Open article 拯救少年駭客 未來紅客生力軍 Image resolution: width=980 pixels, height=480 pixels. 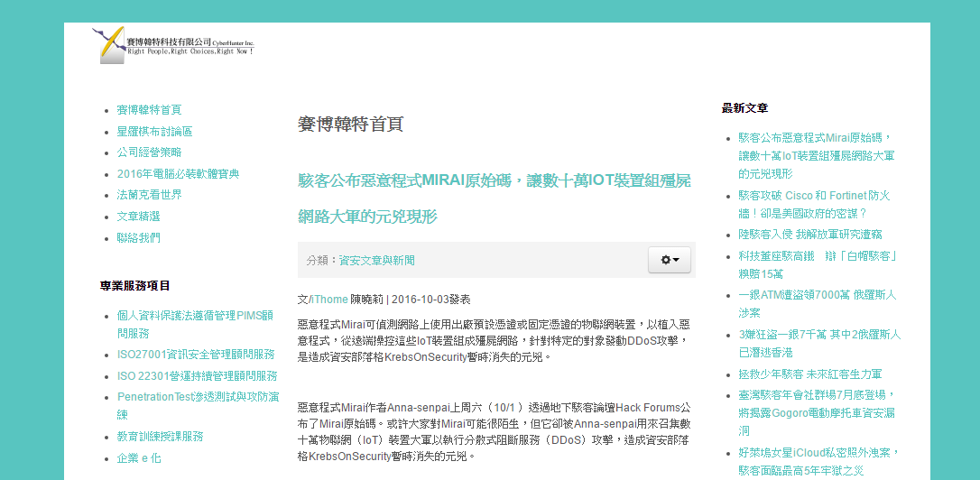(810, 374)
